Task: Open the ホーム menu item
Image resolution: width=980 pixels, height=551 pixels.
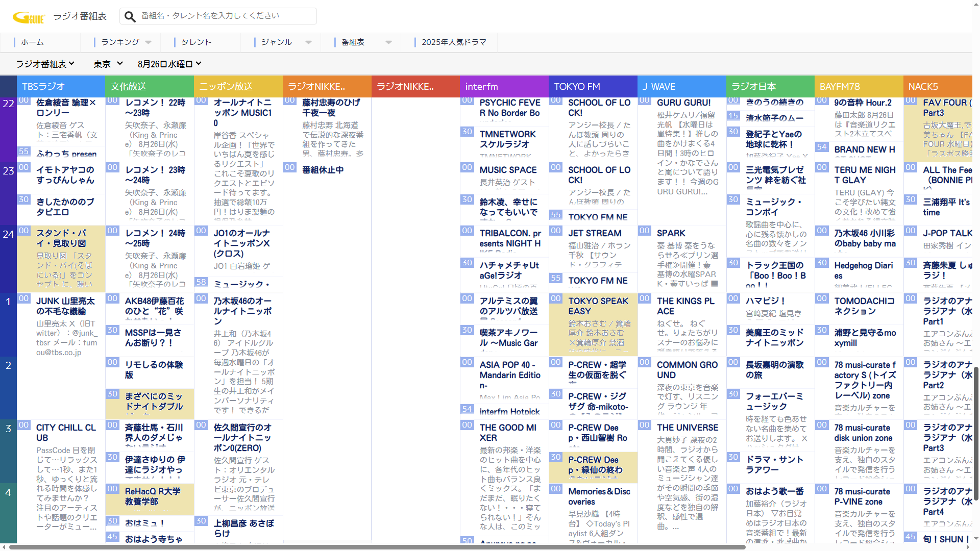Action: click(33, 42)
